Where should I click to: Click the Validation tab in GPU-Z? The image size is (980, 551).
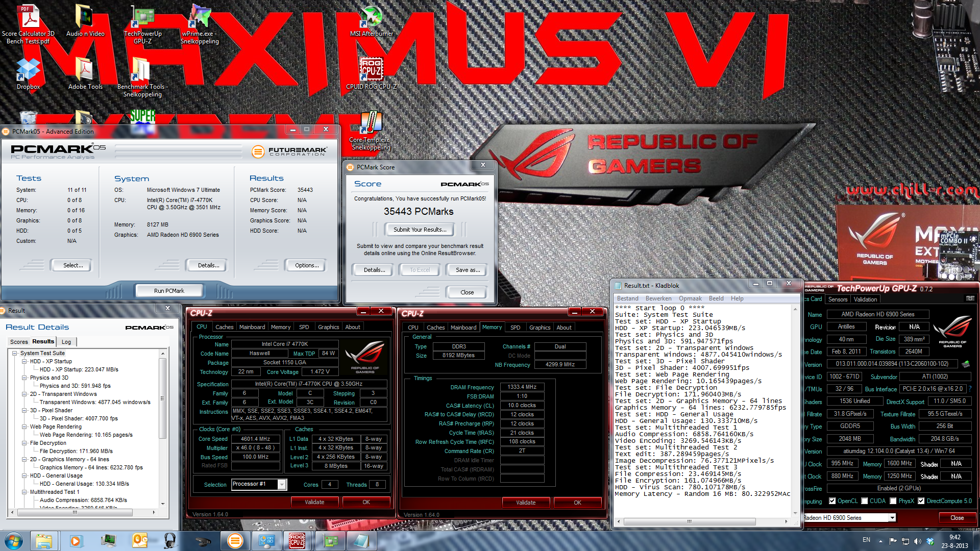click(x=865, y=299)
